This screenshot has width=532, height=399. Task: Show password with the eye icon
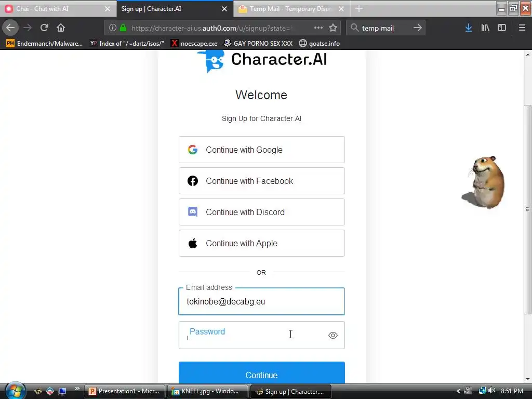click(x=333, y=335)
